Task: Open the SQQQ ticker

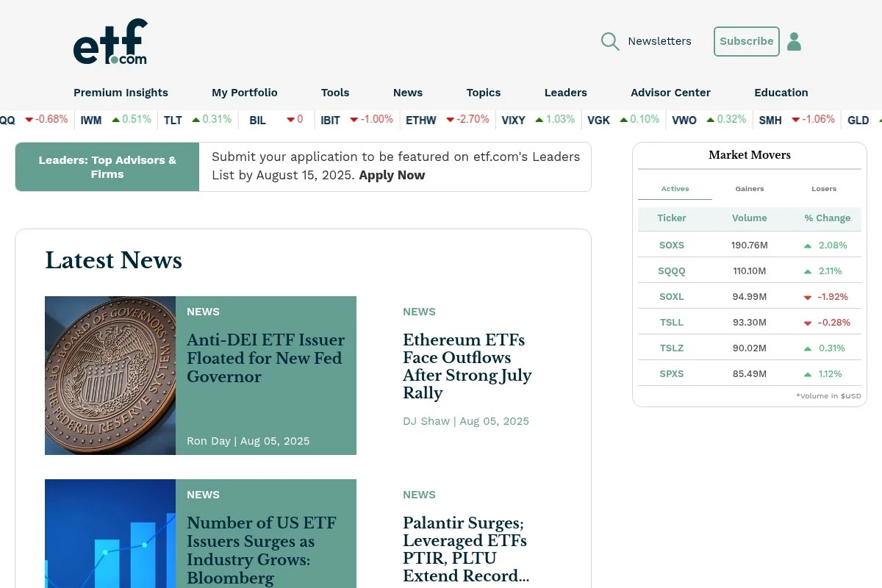Action: tap(672, 271)
